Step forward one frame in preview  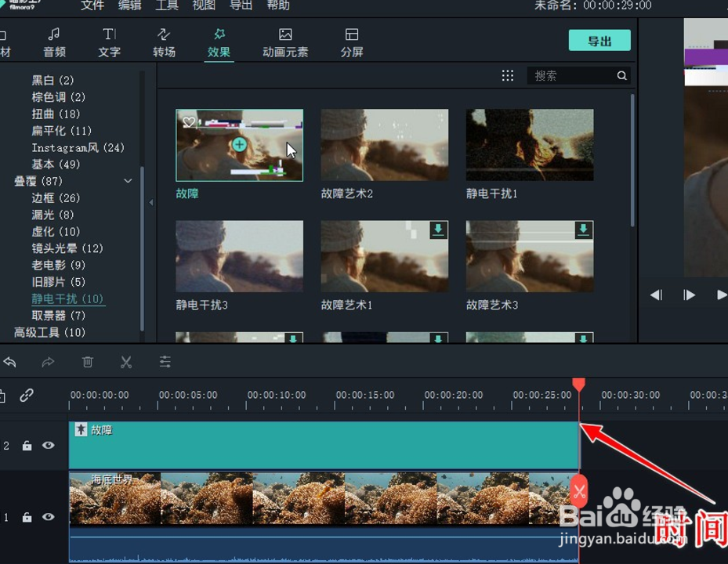[x=689, y=295]
